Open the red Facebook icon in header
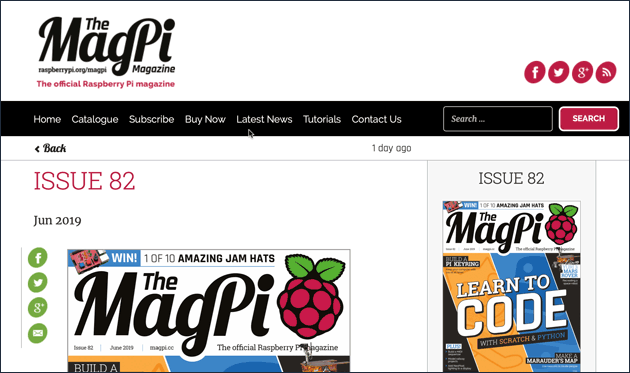This screenshot has height=373, width=630. (x=535, y=72)
